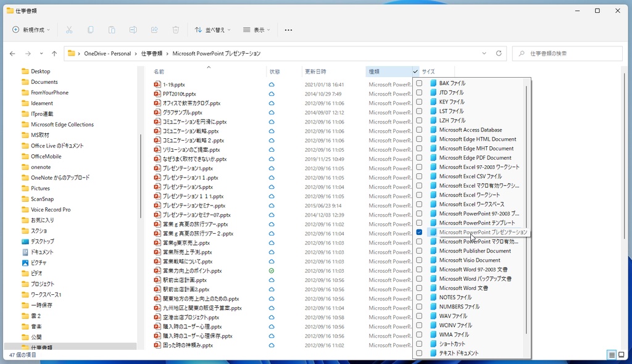
Task: Check the BAK ファイル filter checkbox
Action: (x=419, y=83)
